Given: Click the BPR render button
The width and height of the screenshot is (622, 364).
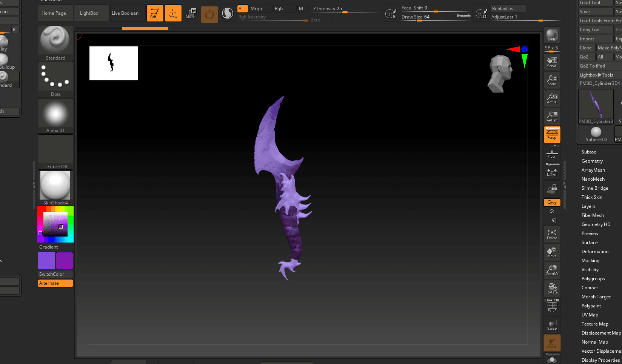Looking at the screenshot, I should [552, 35].
